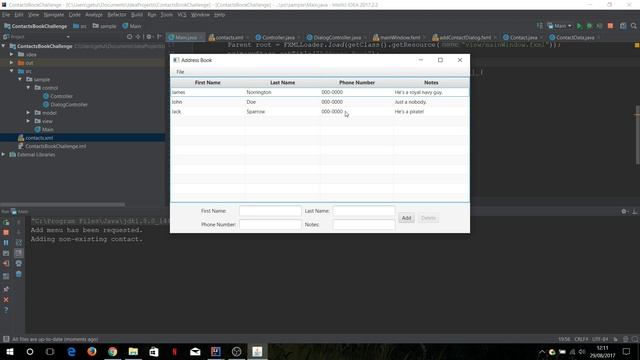
Task: Click the Dump Threads icon in Run panel
Action: [6, 253]
